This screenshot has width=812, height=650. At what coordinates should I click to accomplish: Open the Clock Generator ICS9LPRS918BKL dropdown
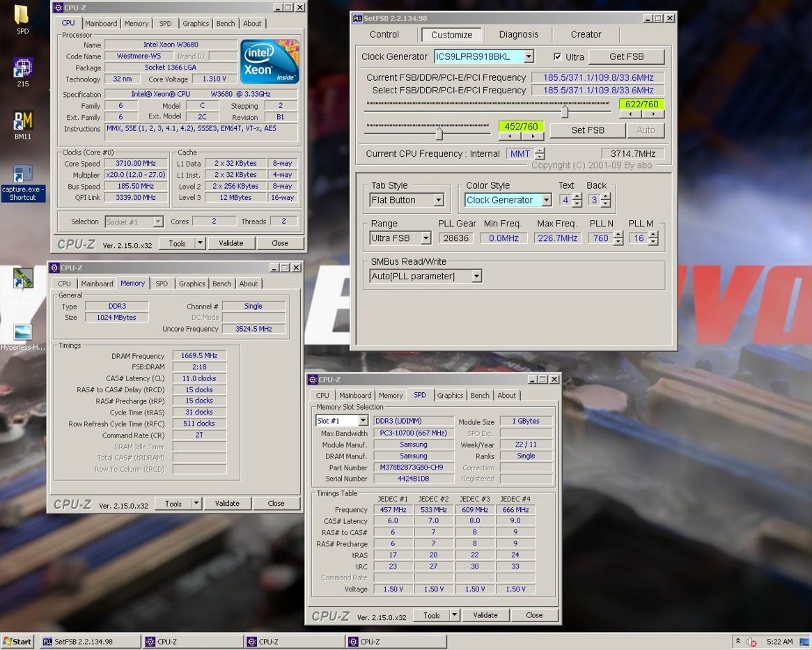[x=529, y=56]
